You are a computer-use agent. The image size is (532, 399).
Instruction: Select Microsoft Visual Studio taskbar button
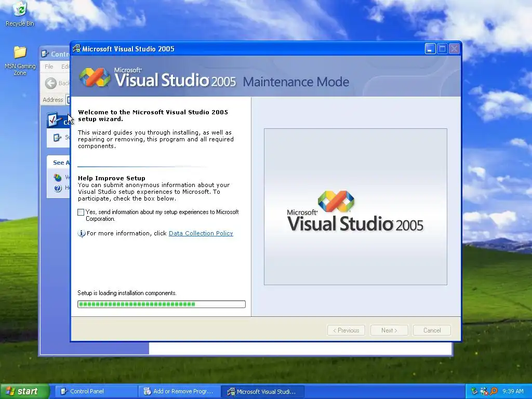click(262, 392)
